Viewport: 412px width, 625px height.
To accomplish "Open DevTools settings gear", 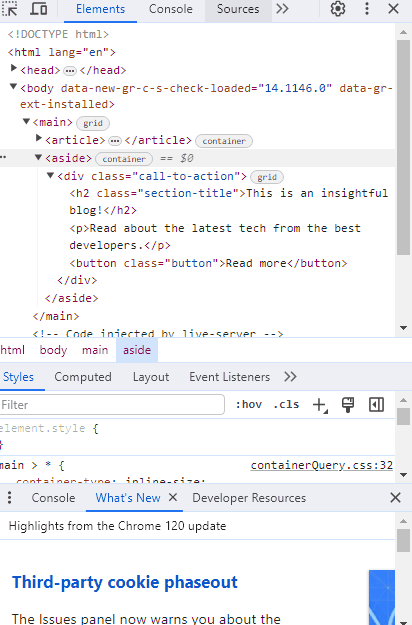I will [338, 9].
